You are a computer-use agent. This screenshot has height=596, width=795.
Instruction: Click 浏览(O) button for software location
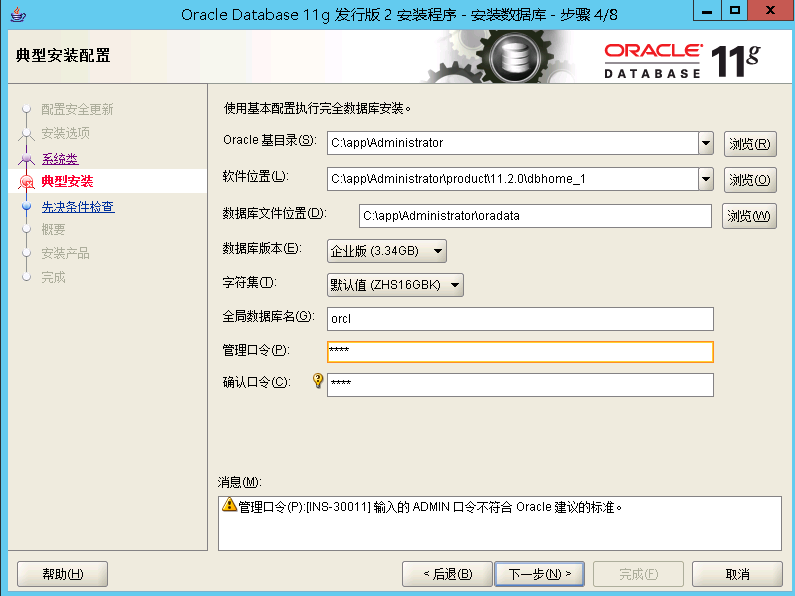[750, 180]
